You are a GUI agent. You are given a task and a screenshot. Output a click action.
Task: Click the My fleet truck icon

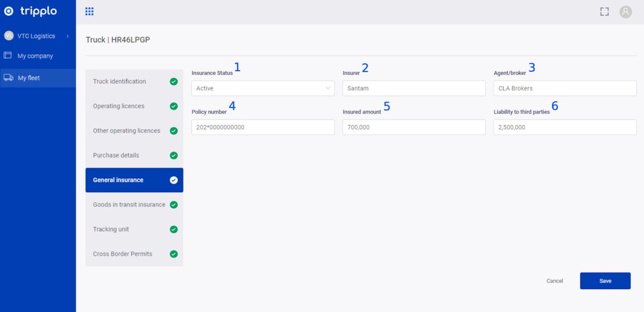point(8,78)
